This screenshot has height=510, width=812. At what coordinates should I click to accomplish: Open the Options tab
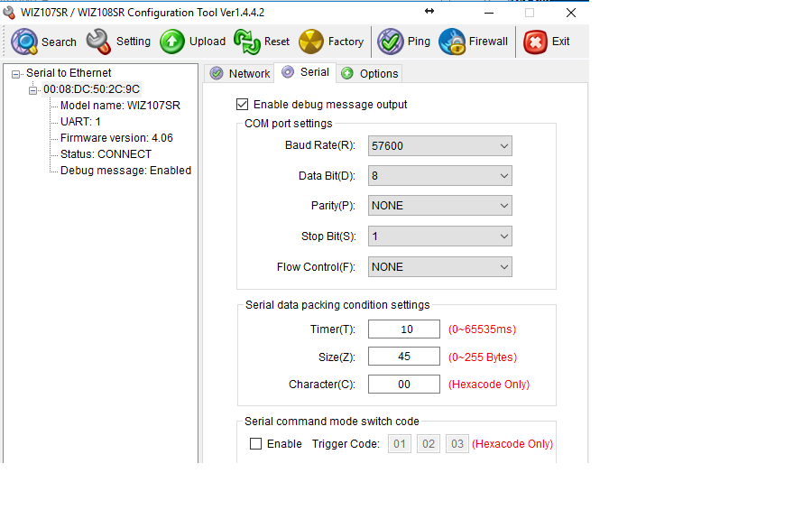[369, 74]
